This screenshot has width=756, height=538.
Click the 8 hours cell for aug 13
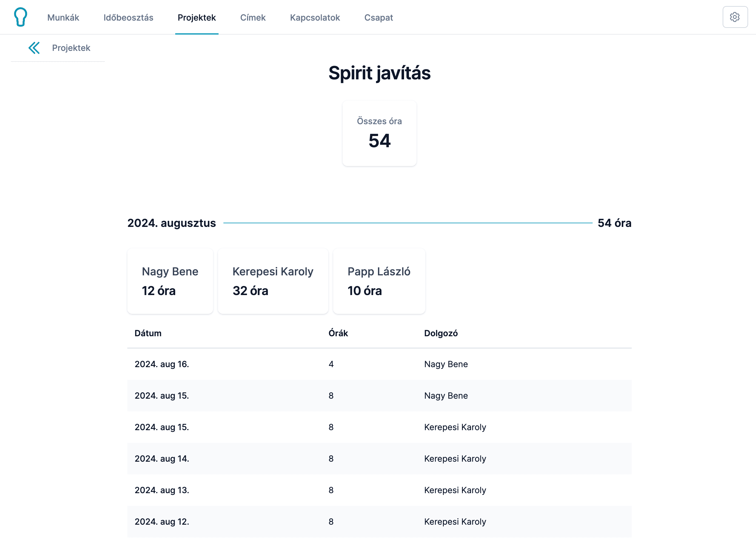pyautogui.click(x=331, y=490)
